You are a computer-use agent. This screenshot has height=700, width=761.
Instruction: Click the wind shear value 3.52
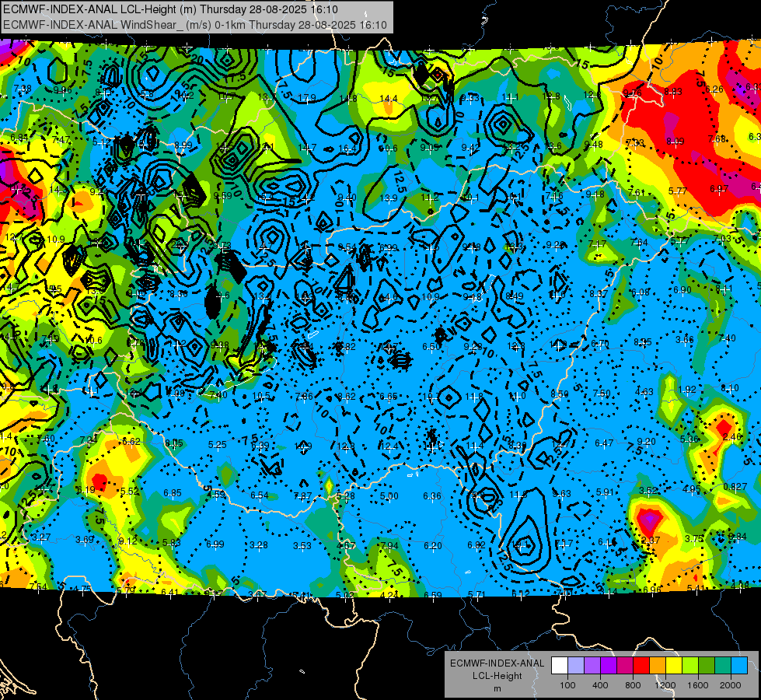coord(648,490)
